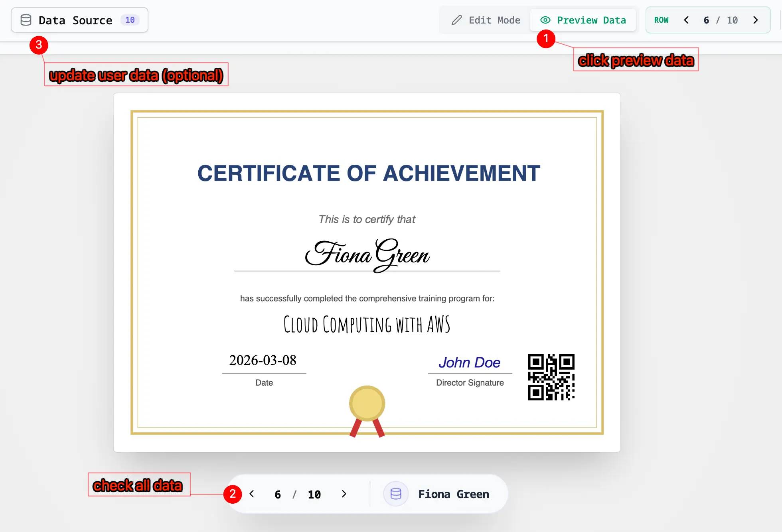
Task: Select the Fiona Green name on certificate
Action: tap(367, 254)
